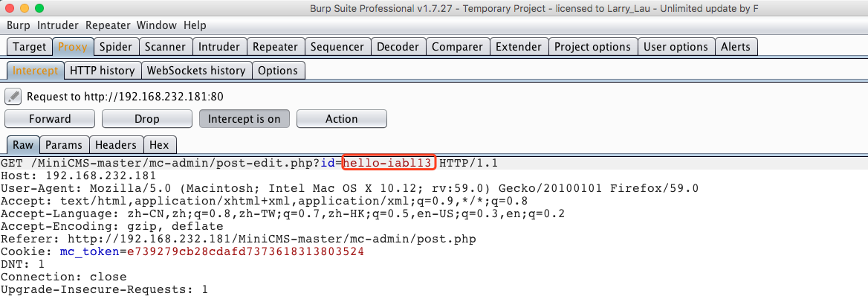
Task: Click the pencil comment icon beside the request URL
Action: pyautogui.click(x=13, y=97)
